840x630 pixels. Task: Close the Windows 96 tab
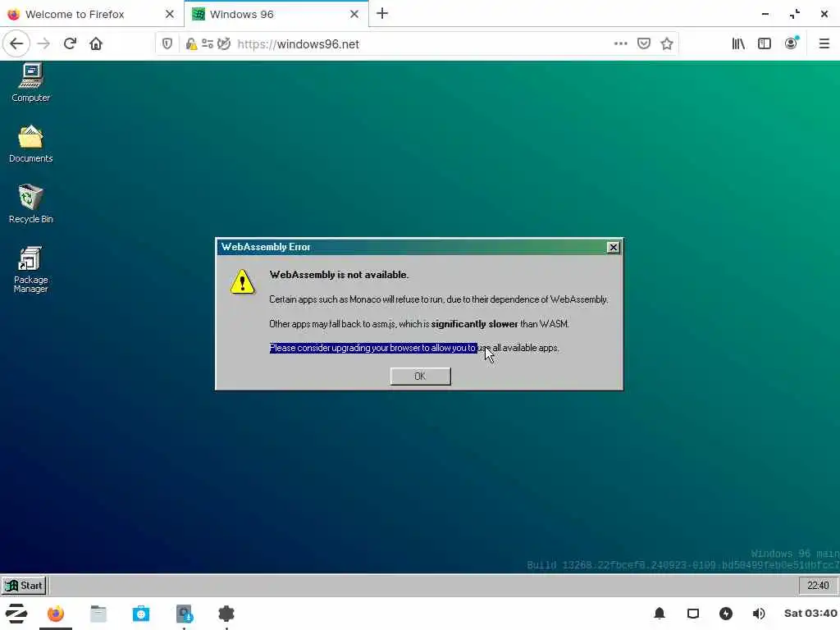(354, 15)
